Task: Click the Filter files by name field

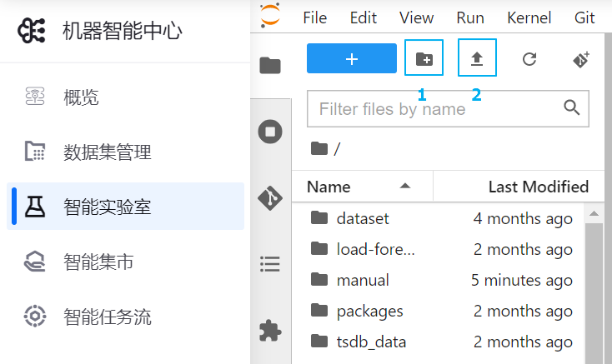Action: (x=438, y=109)
